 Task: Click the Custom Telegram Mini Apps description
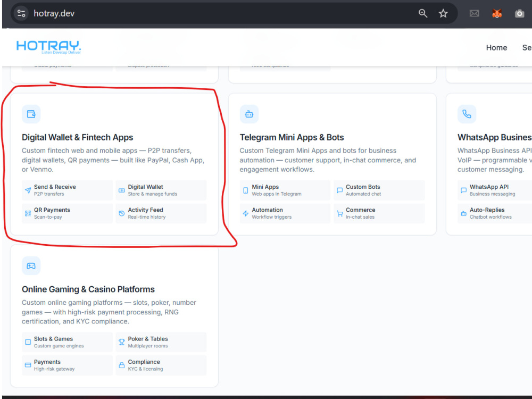328,160
